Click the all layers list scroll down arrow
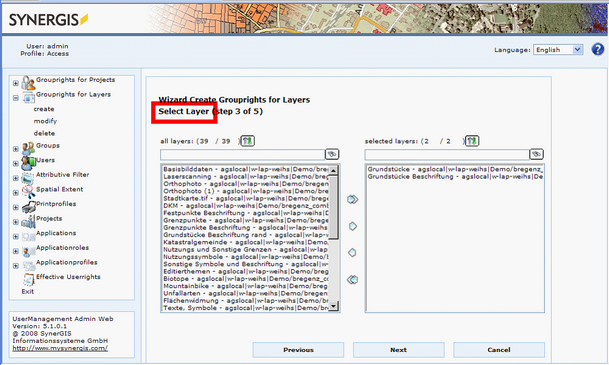 (x=334, y=306)
